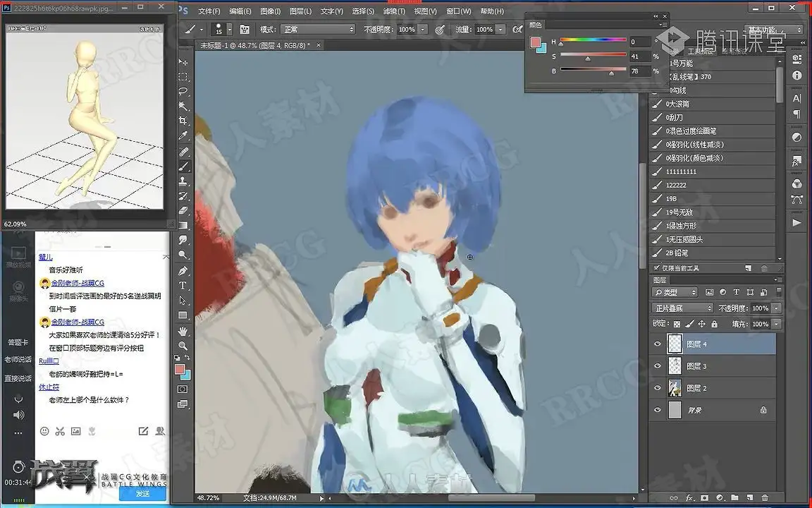Viewport: 812px width, 508px height.
Task: Add a layer mask icon
Action: (704, 498)
